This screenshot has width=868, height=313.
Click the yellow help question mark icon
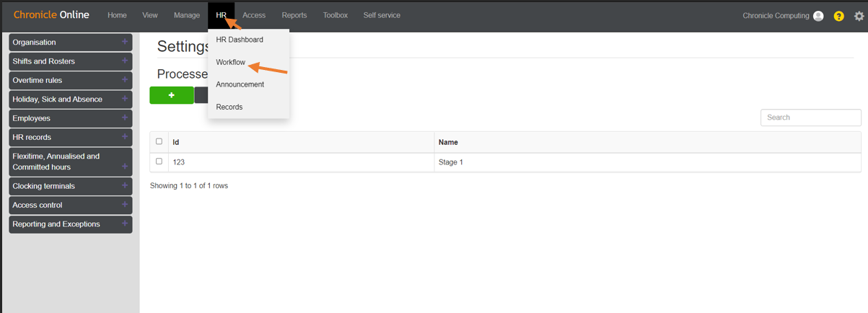[x=838, y=16]
